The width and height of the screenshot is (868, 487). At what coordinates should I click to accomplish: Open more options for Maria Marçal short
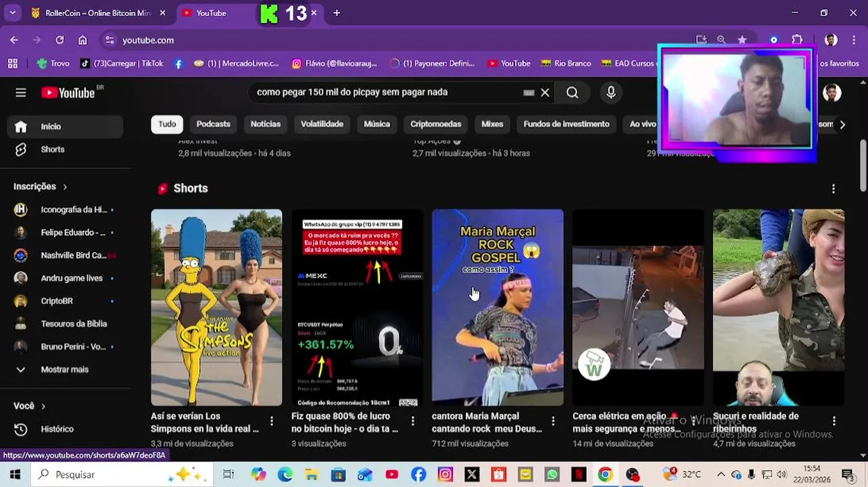tap(553, 421)
